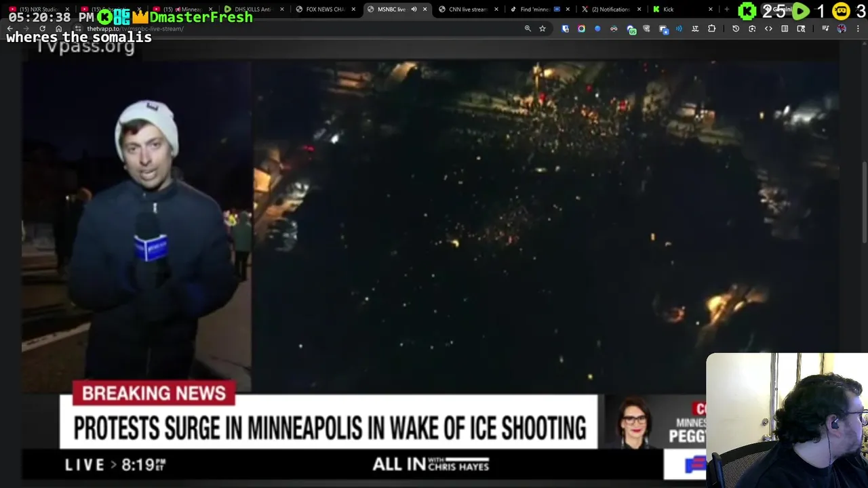
Task: Click the code brackets toolbar icon
Action: point(768,28)
